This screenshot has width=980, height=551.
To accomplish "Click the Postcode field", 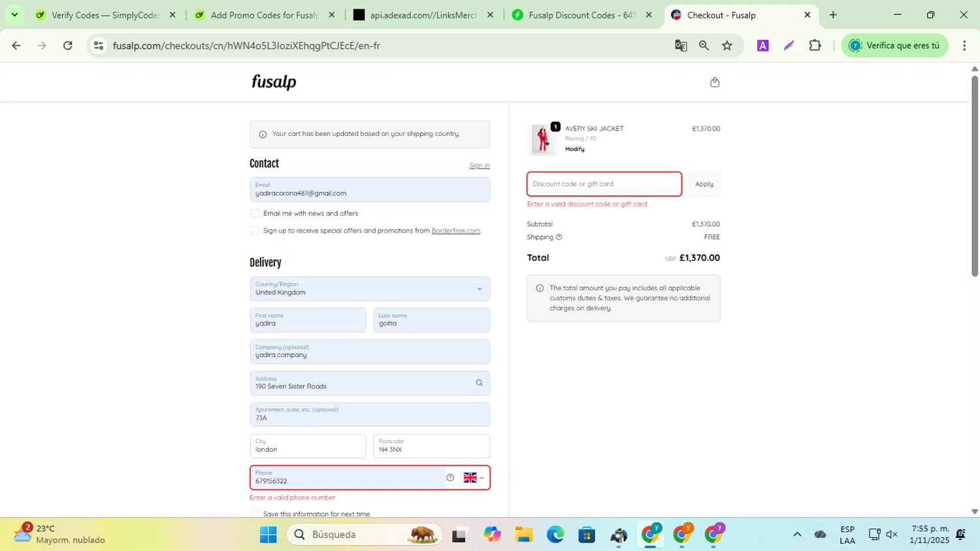I will pyautogui.click(x=432, y=446).
